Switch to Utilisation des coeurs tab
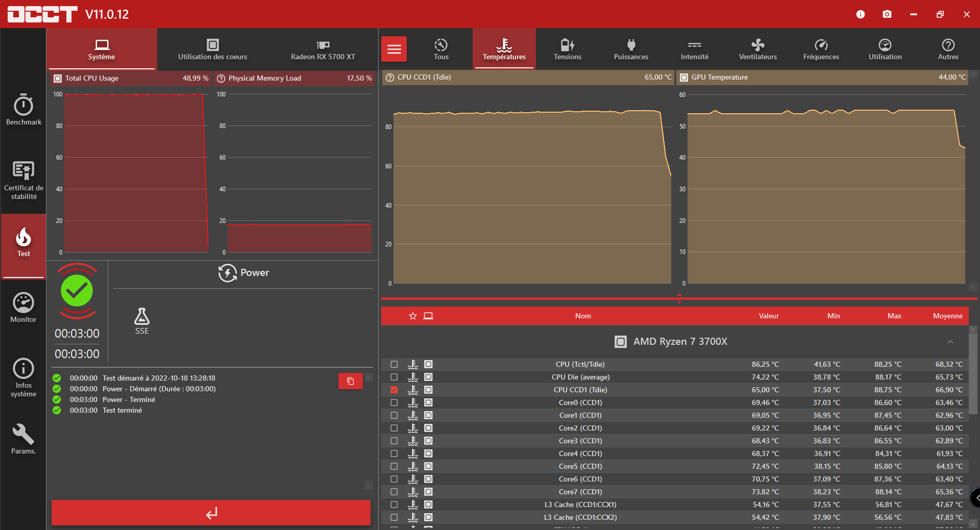The height and width of the screenshot is (530, 980). point(212,49)
